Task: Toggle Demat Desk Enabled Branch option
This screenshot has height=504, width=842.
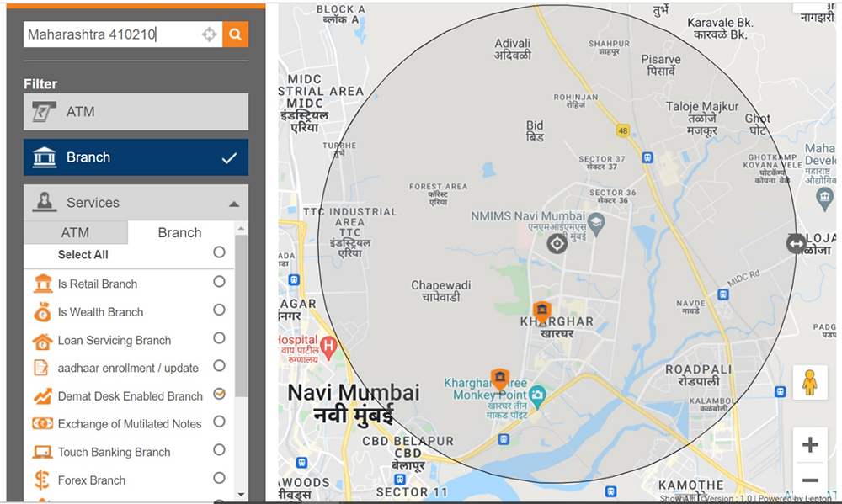Action: tap(219, 394)
